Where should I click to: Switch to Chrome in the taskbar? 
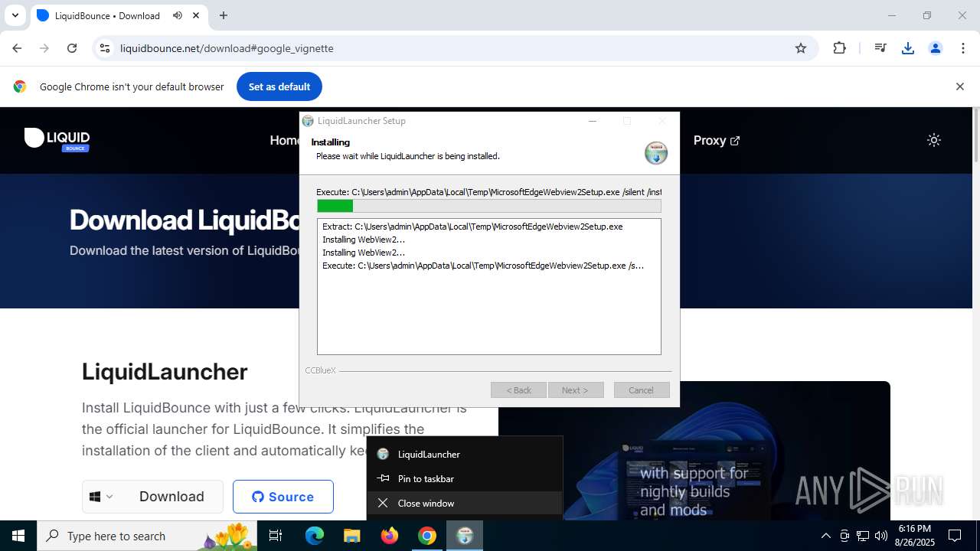click(x=427, y=536)
